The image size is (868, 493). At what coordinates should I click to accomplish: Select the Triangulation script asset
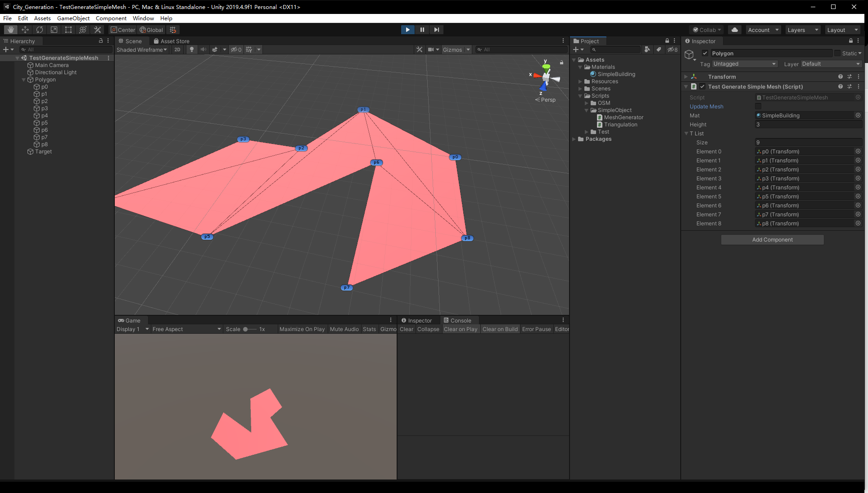tap(620, 125)
